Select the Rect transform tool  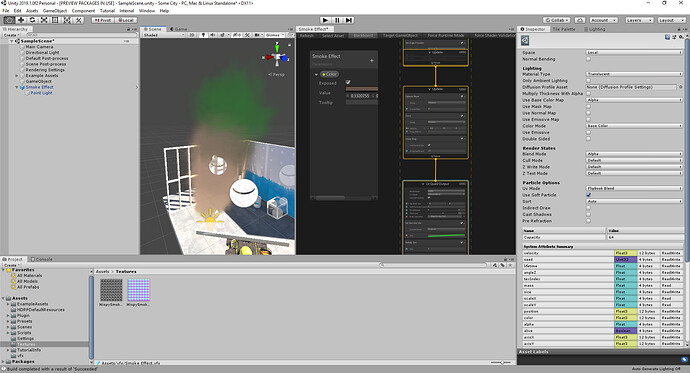point(55,20)
